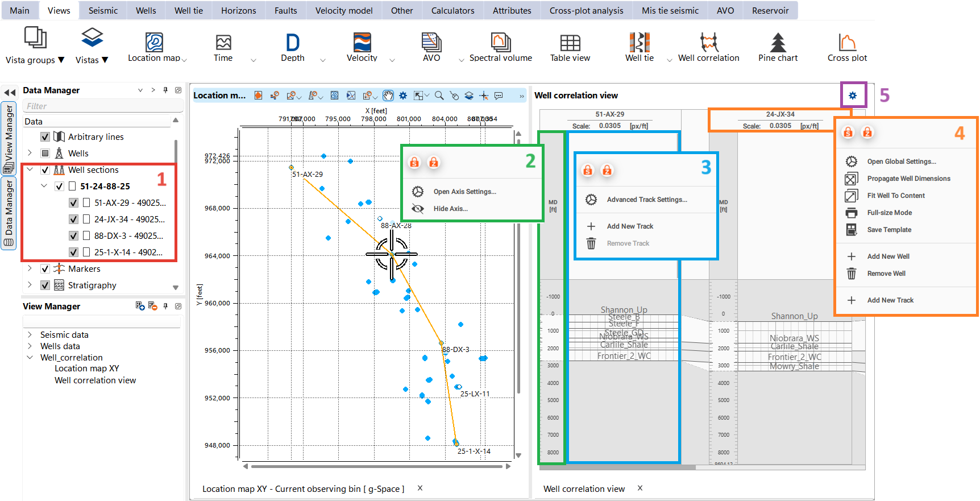
Task: Open the Vista groups dropdown
Action: pos(35,60)
